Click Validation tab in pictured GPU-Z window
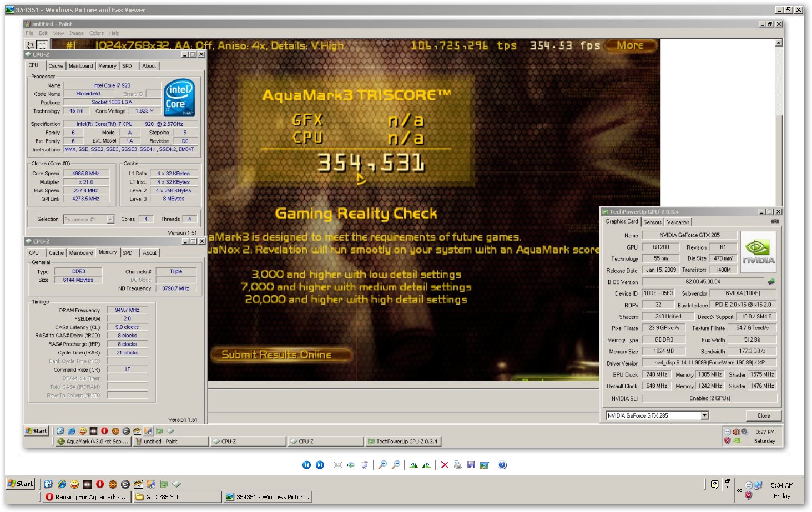 coord(678,222)
